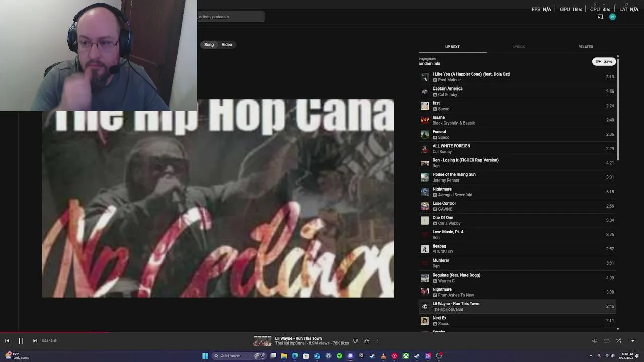
Task: Open Discord from taskbar
Action: pos(350,356)
